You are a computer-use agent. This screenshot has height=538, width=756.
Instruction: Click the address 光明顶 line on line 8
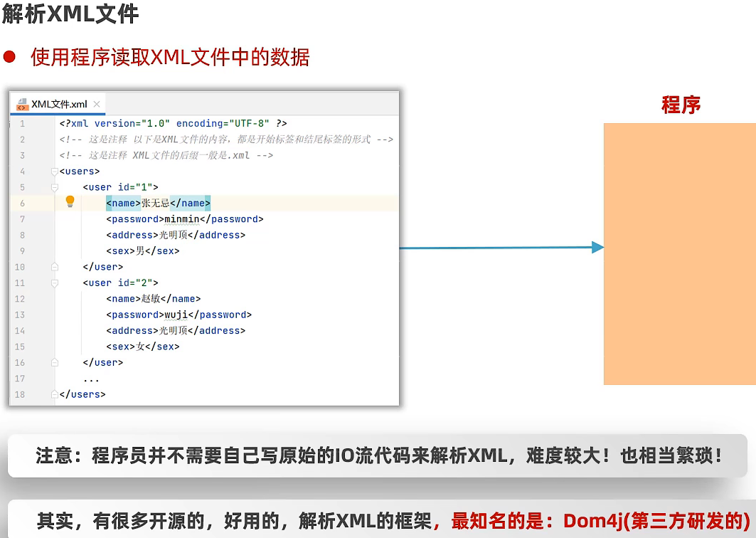click(176, 235)
